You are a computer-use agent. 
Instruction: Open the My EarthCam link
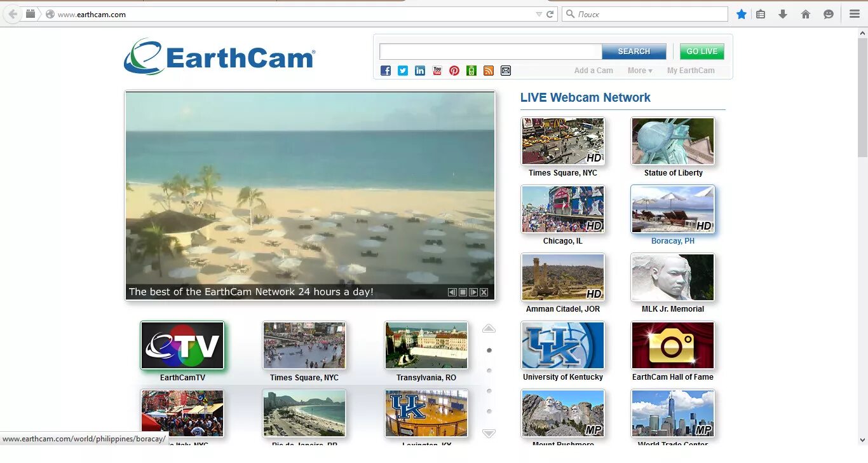click(691, 71)
